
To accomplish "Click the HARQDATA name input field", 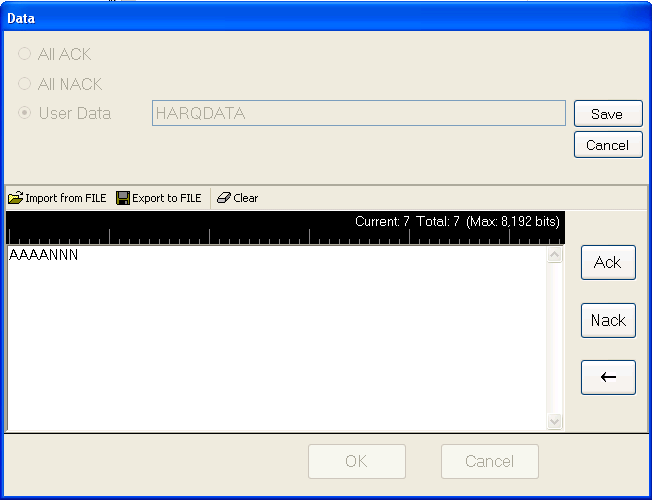I will tap(358, 113).
